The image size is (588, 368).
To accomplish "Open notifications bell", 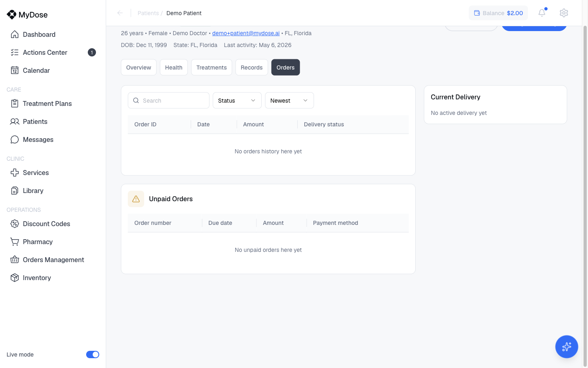I will 542,13.
